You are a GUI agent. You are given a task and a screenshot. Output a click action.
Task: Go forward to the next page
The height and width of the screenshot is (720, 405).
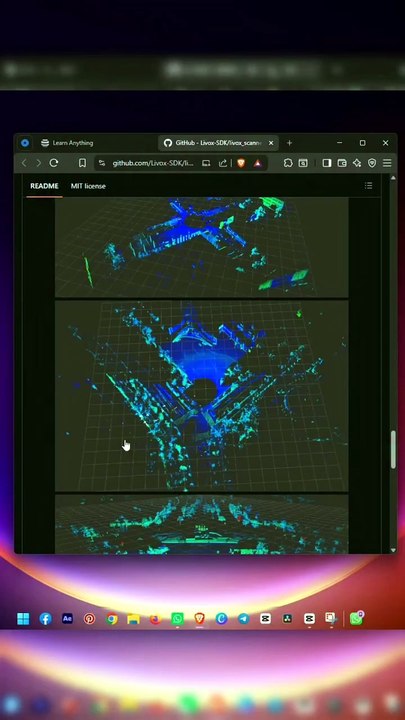(x=39, y=163)
